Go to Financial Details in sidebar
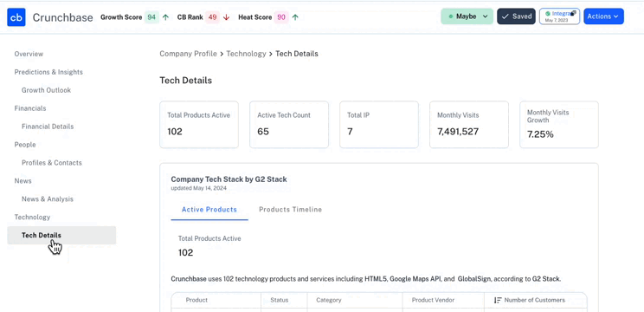 click(48, 127)
